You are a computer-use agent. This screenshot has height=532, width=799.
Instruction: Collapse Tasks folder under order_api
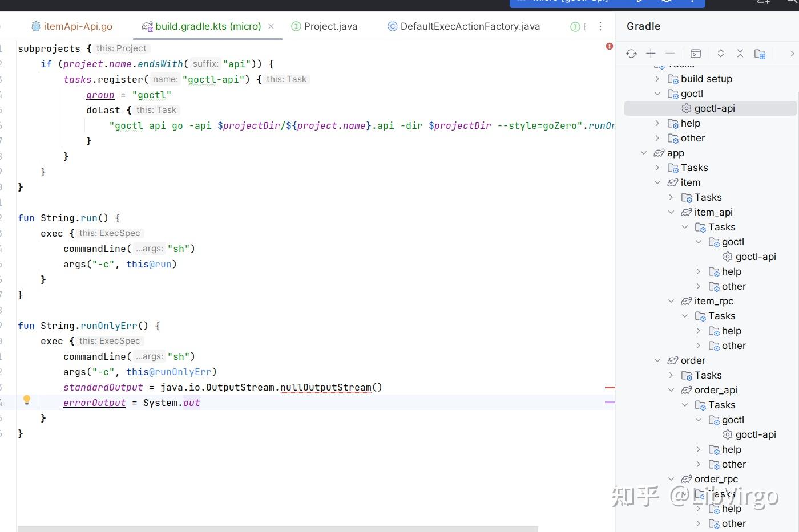click(x=685, y=405)
